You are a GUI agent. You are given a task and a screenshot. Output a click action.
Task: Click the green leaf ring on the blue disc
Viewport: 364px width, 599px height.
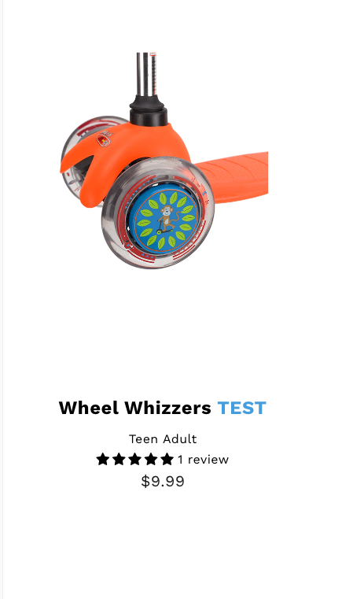tap(166, 220)
